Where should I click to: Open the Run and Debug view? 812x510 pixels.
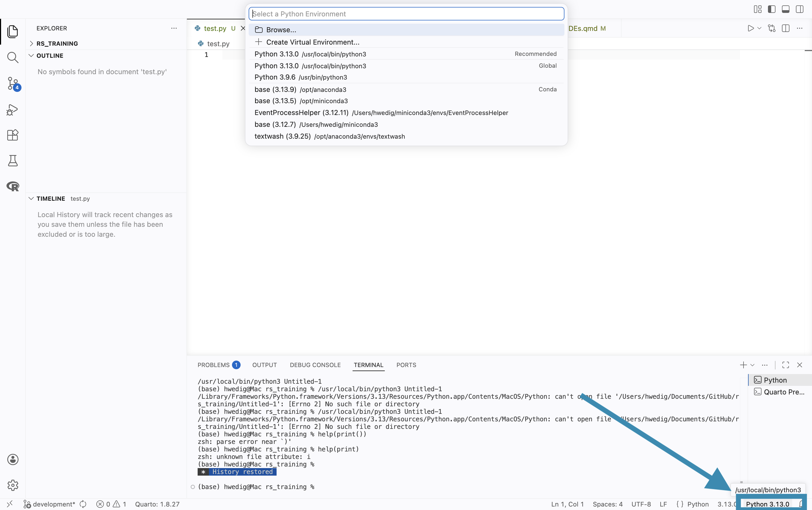(12, 110)
